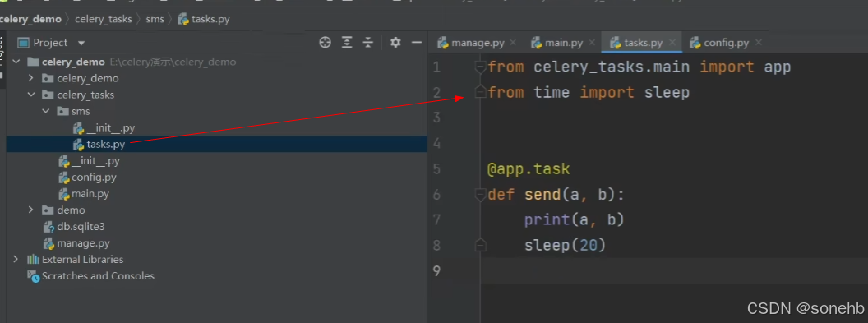This screenshot has height=323, width=868.
Task: Click the Scratches and Consoles icon
Action: pyautogui.click(x=33, y=276)
